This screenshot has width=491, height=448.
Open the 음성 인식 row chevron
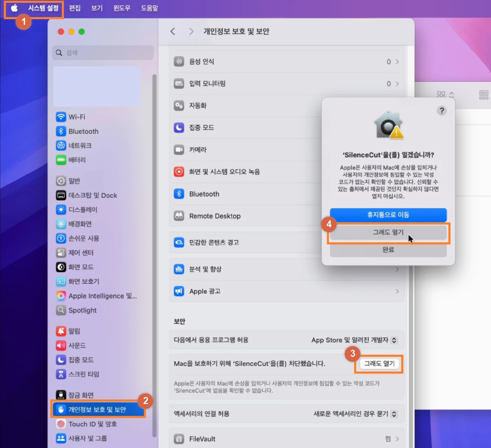[397, 62]
